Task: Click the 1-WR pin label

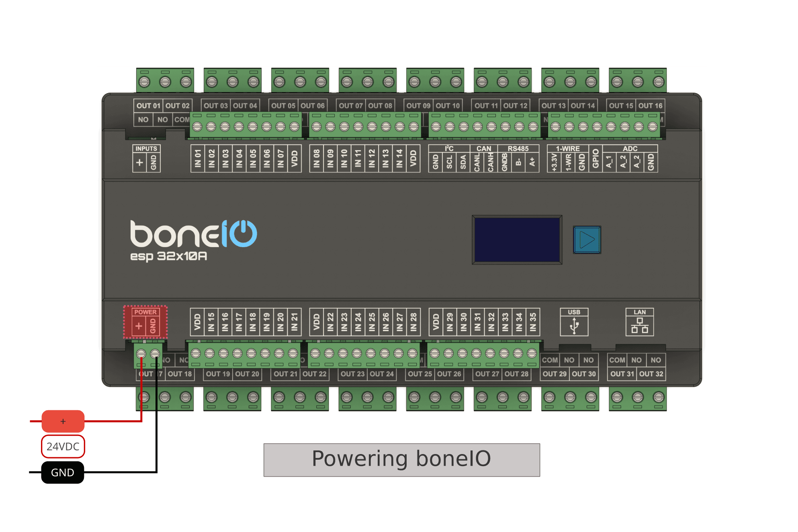Action: point(568,162)
